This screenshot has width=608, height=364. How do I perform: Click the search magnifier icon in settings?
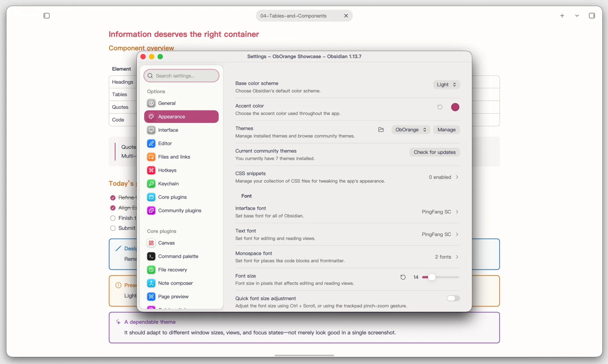click(150, 76)
